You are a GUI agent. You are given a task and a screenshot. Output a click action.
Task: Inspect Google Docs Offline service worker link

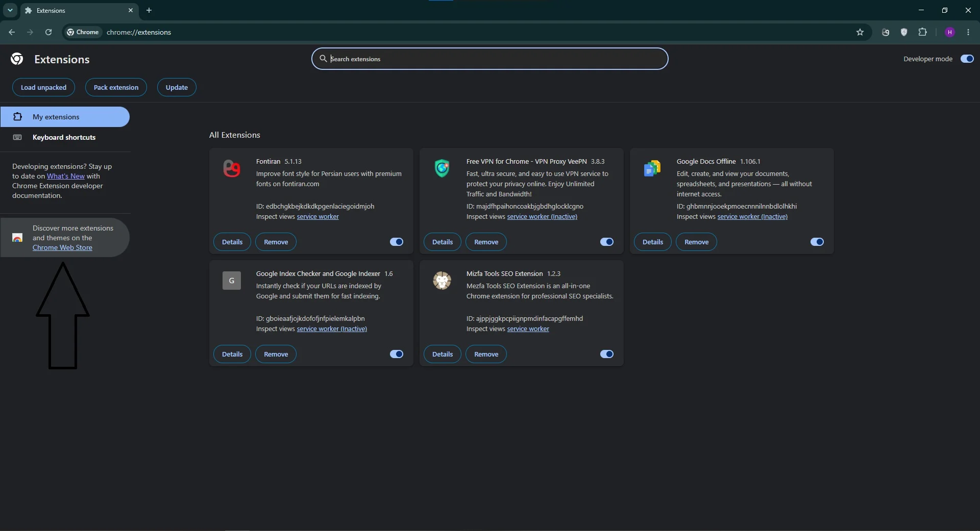[x=752, y=216]
